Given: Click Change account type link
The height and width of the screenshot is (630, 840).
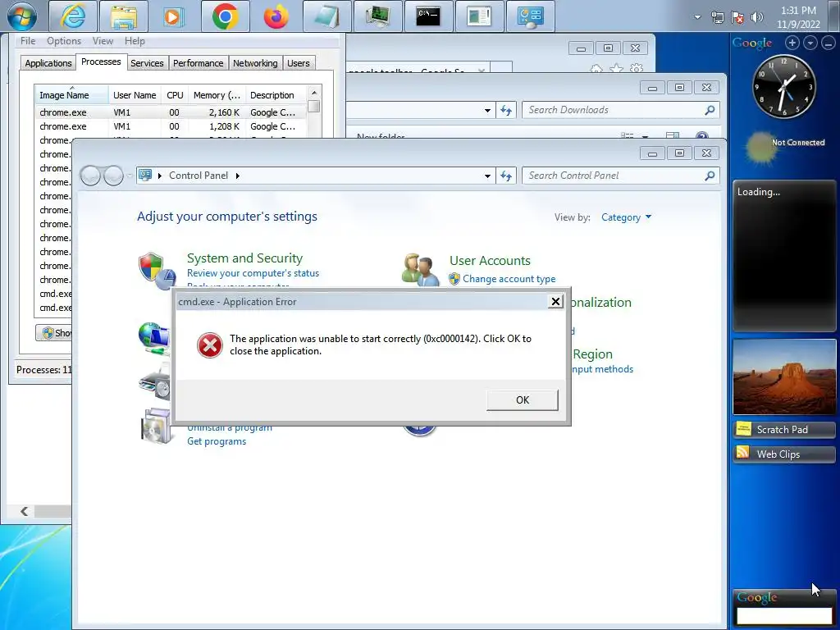Looking at the screenshot, I should pos(509,279).
